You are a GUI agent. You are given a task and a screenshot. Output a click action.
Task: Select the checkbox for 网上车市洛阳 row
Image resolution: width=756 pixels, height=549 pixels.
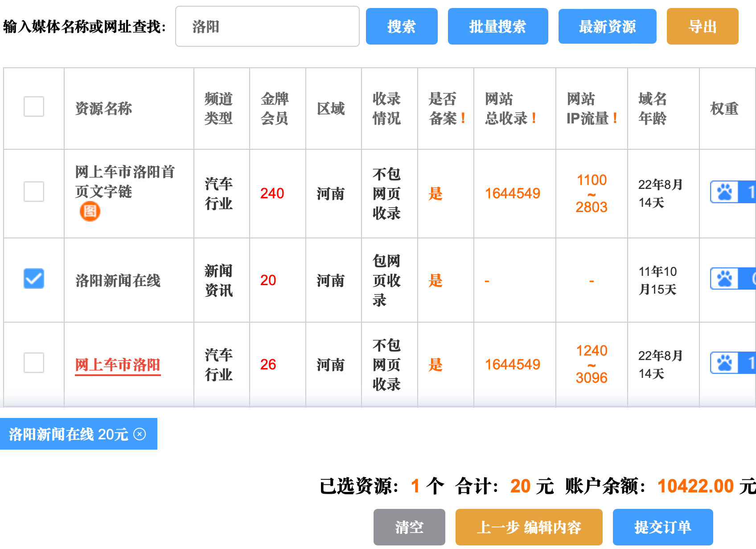[x=34, y=363]
